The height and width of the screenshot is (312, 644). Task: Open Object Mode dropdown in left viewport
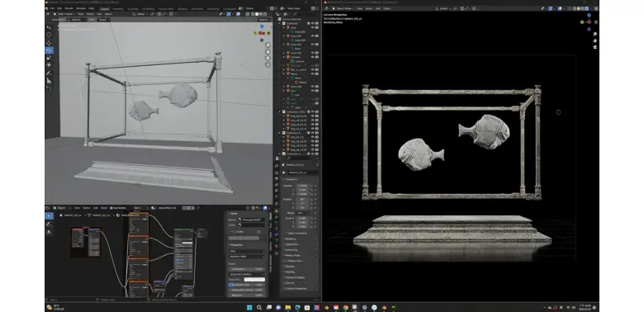tap(64, 14)
